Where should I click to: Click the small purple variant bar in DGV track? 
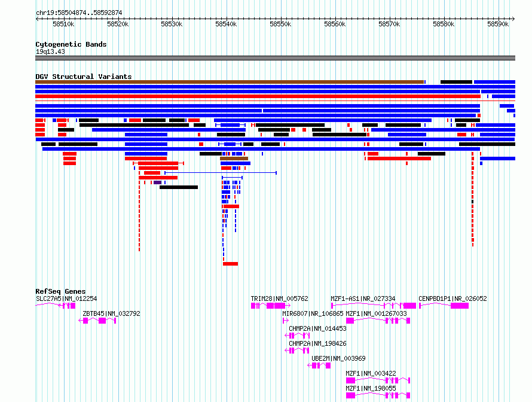[x=157, y=182]
